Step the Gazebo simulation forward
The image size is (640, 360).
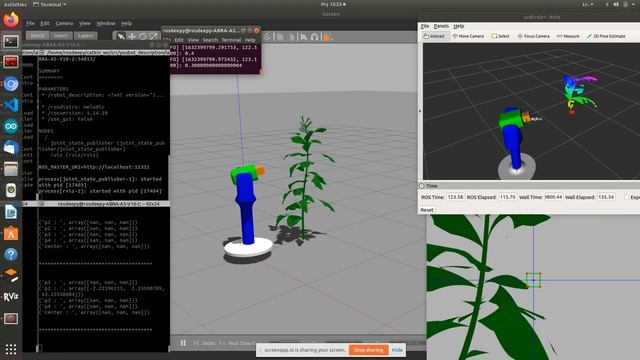[196, 343]
